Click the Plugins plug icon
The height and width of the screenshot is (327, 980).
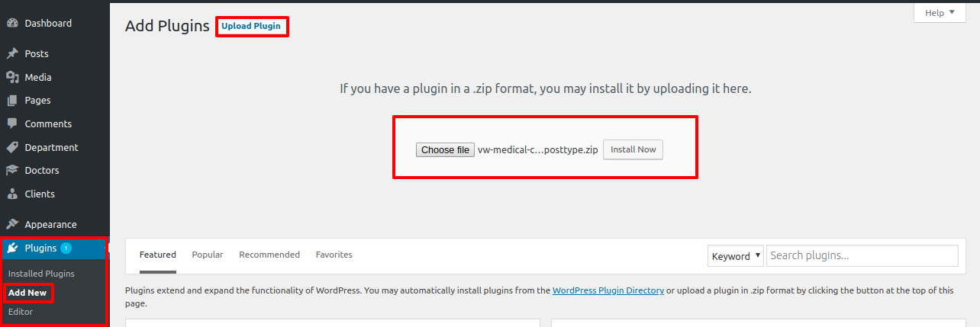[x=12, y=248]
